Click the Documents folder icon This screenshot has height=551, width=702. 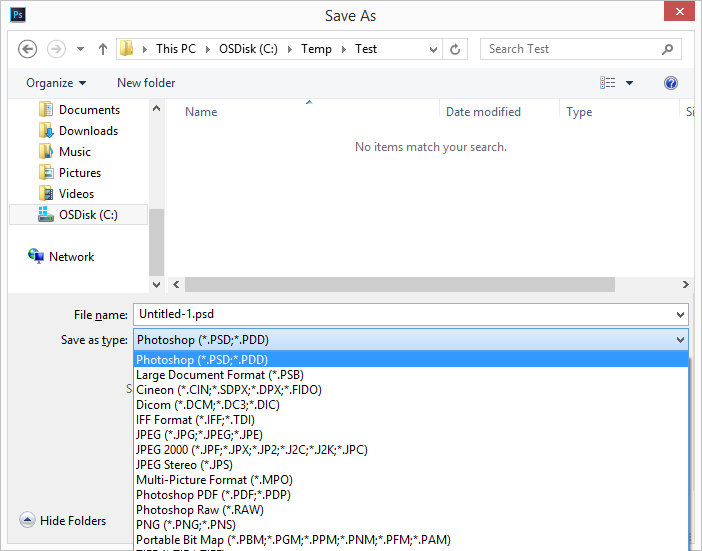46,109
